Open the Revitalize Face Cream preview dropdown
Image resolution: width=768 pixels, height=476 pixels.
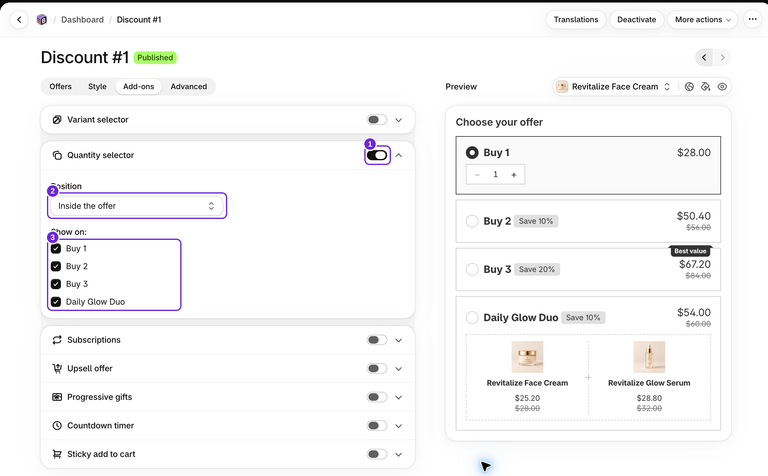[615, 87]
